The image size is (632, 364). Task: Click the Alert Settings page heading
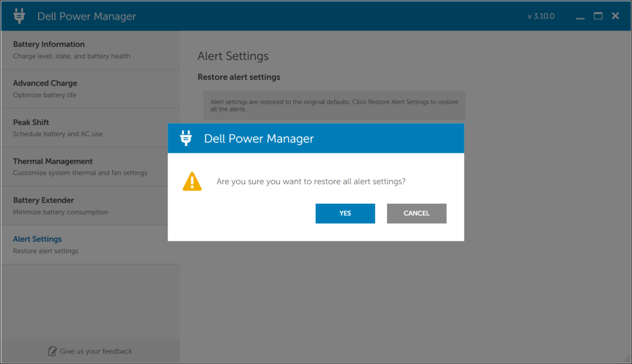point(233,56)
